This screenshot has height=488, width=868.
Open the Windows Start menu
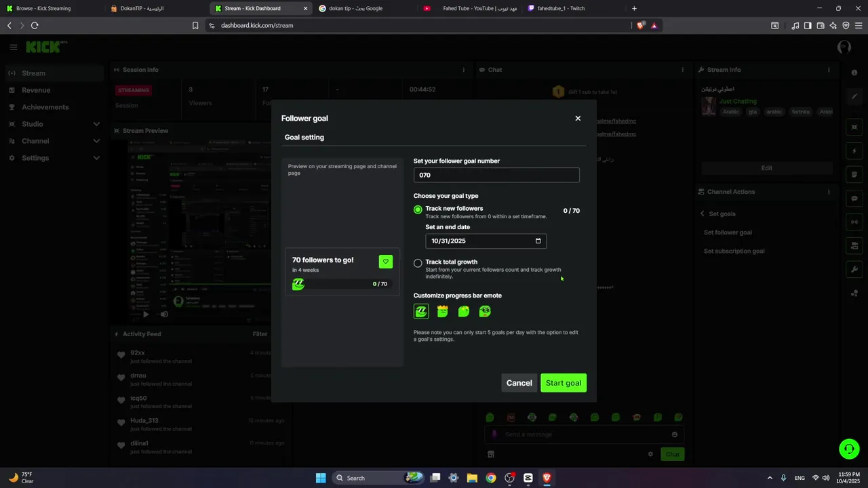click(x=321, y=478)
